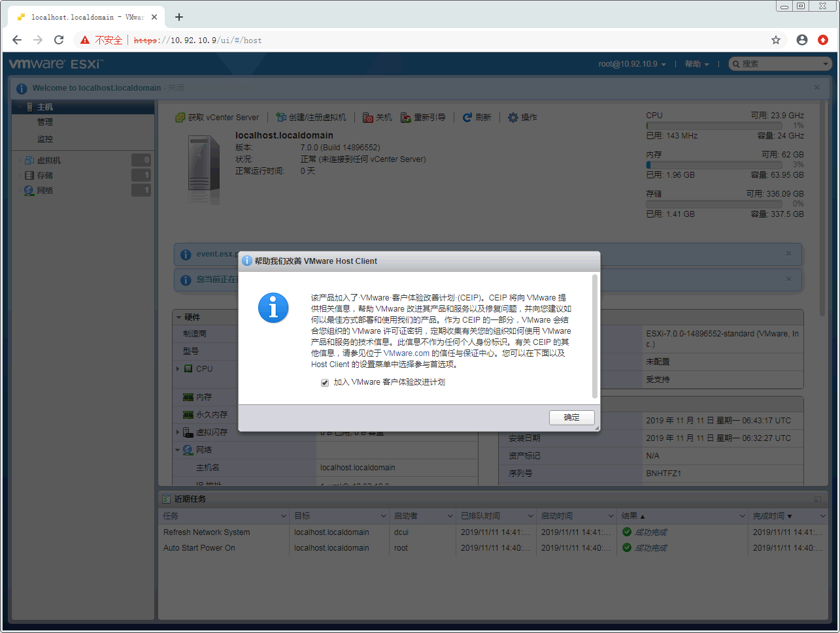
Task: Uncheck 加入 VMware 客户体验改进计划
Action: click(x=325, y=383)
